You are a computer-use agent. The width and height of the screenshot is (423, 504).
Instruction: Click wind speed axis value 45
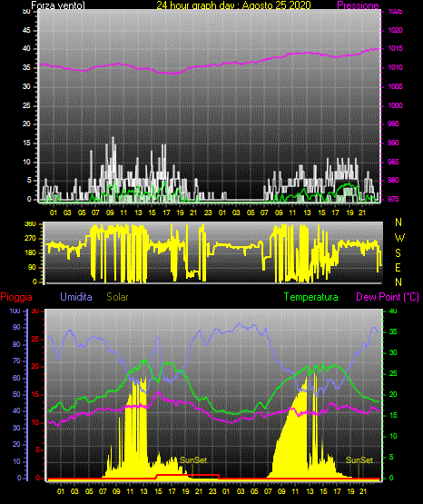click(x=26, y=30)
